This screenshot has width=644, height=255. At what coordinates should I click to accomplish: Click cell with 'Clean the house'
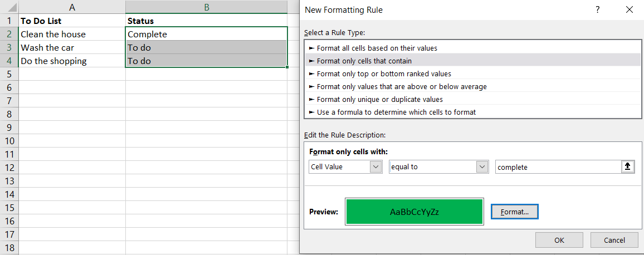click(53, 34)
